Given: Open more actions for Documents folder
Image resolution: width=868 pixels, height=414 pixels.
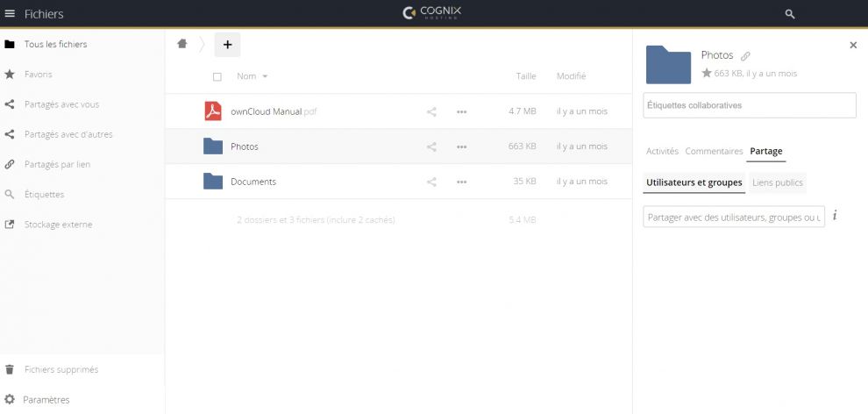Looking at the screenshot, I should pyautogui.click(x=462, y=182).
